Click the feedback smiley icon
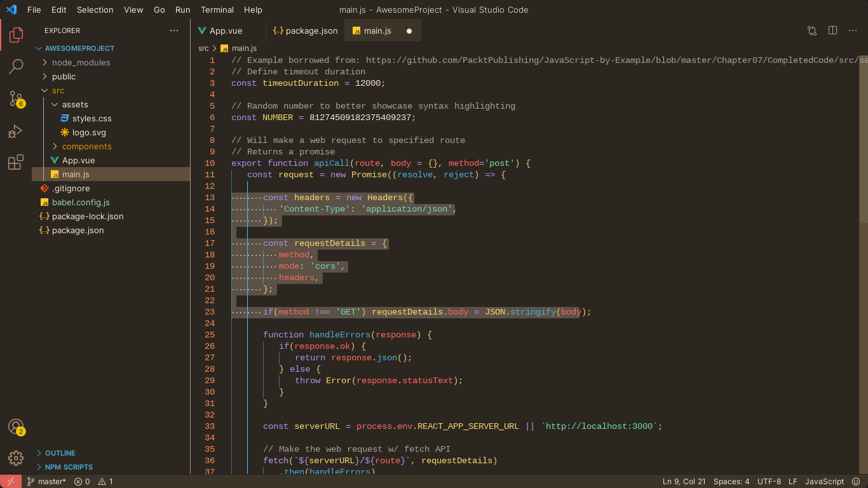Viewport: 868px width, 488px height. 855,482
